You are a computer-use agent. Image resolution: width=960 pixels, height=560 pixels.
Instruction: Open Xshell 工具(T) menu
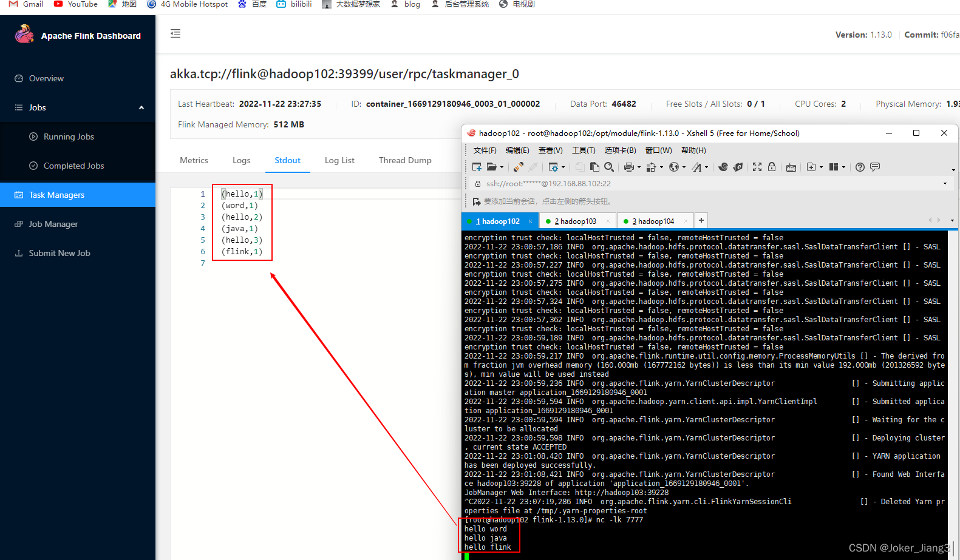click(583, 150)
